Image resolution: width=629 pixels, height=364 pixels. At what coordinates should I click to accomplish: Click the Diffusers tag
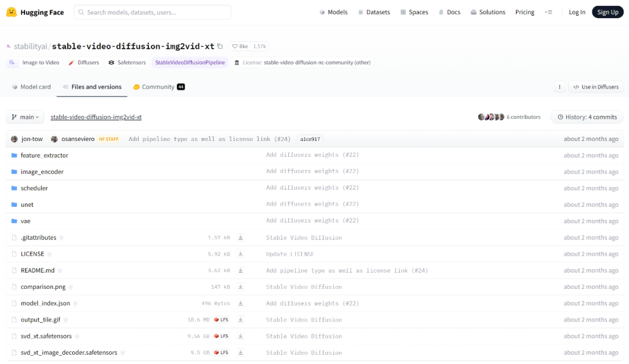tap(84, 62)
